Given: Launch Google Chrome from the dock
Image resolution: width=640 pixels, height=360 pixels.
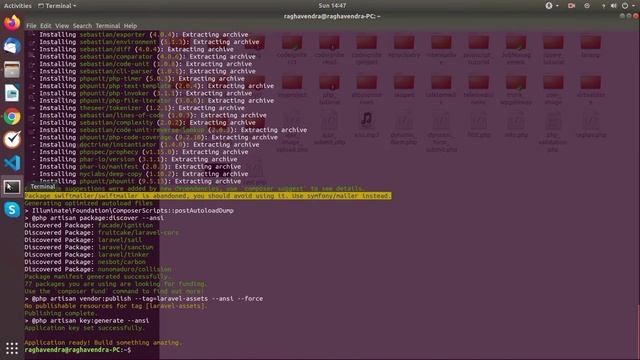Looking at the screenshot, I should [12, 117].
